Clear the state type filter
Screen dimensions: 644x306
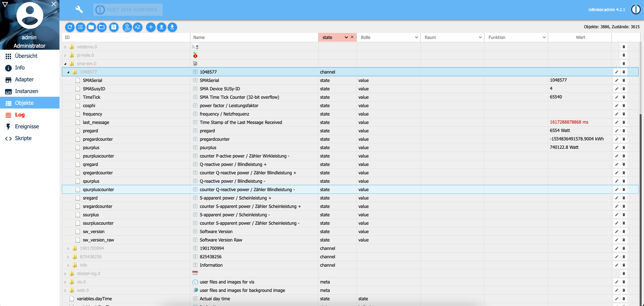352,37
